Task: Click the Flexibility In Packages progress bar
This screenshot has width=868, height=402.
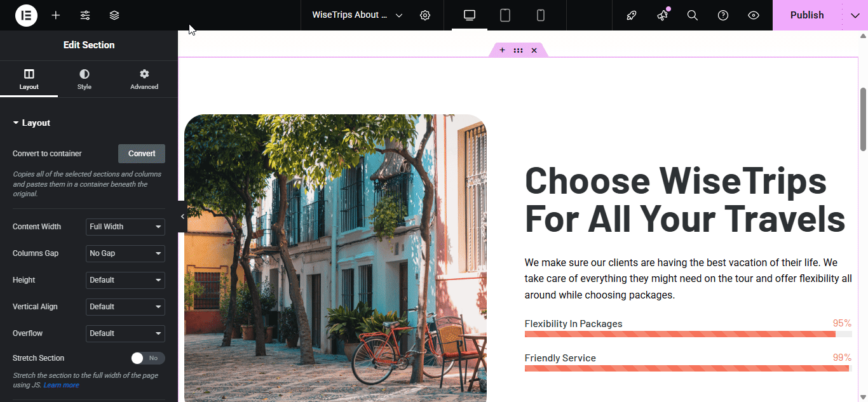Action: [688, 334]
